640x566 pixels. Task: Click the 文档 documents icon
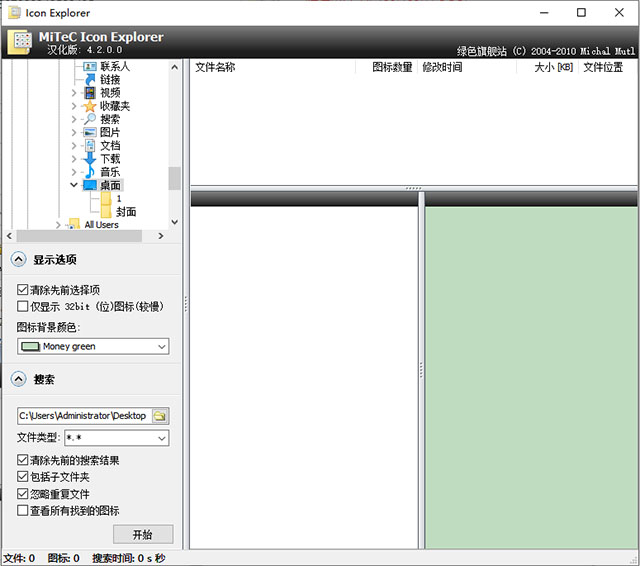pyautogui.click(x=90, y=146)
